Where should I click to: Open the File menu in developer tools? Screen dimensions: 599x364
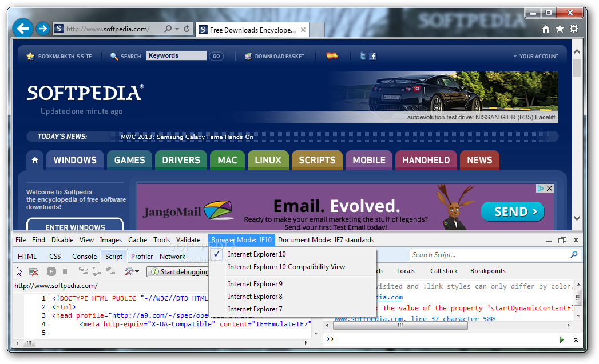pyautogui.click(x=21, y=240)
